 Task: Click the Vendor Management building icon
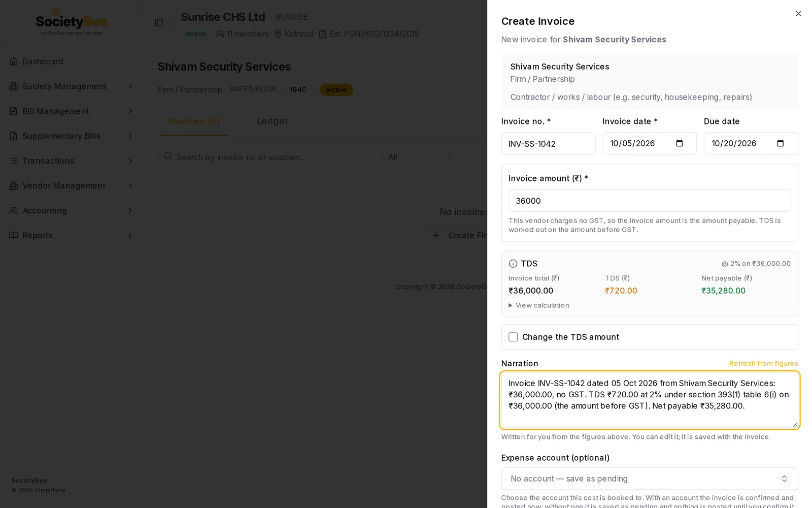point(14,186)
